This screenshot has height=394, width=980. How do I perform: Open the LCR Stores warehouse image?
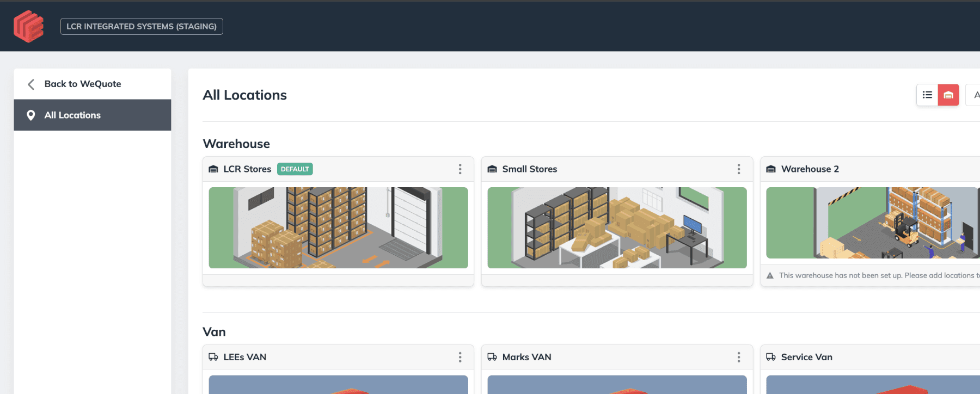(x=338, y=227)
